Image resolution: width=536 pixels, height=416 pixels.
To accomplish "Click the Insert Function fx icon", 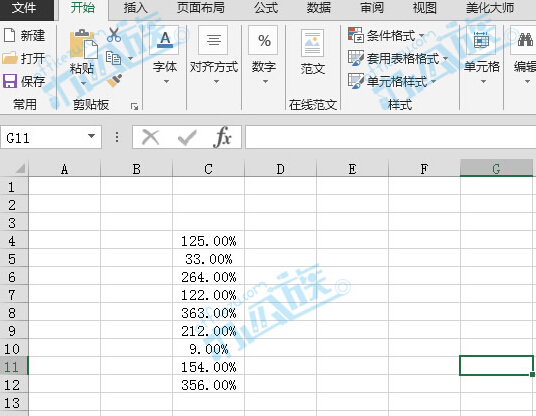I will tap(222, 137).
